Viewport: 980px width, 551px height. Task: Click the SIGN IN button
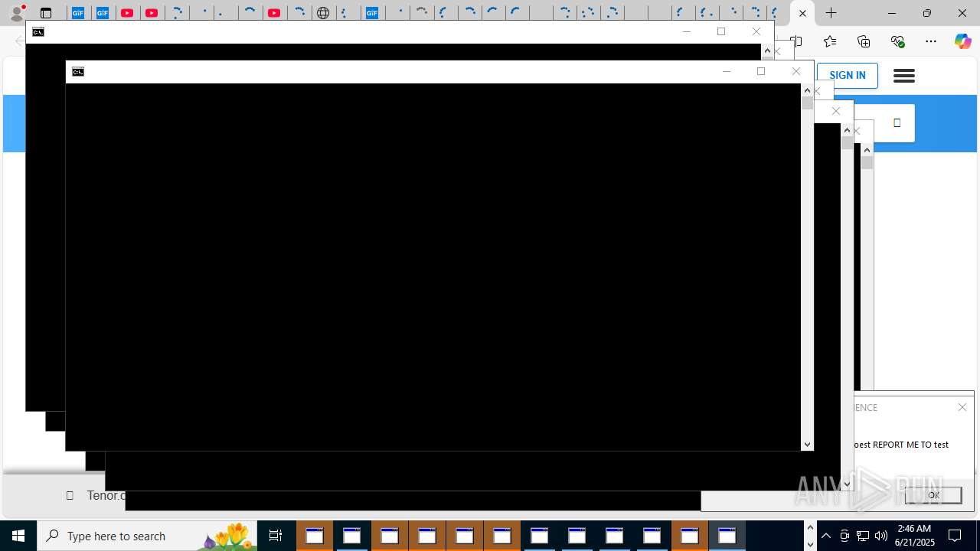tap(848, 75)
